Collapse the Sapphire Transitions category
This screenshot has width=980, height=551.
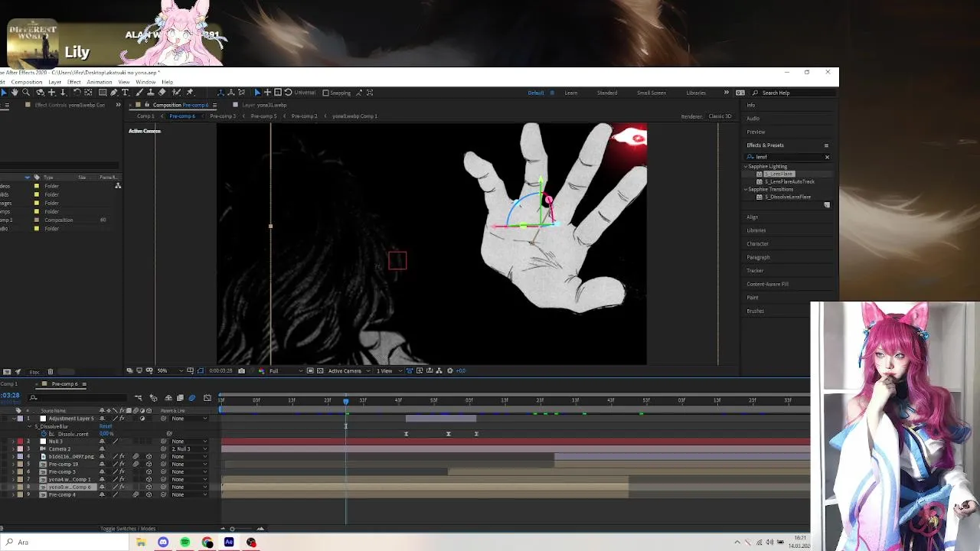tap(746, 189)
